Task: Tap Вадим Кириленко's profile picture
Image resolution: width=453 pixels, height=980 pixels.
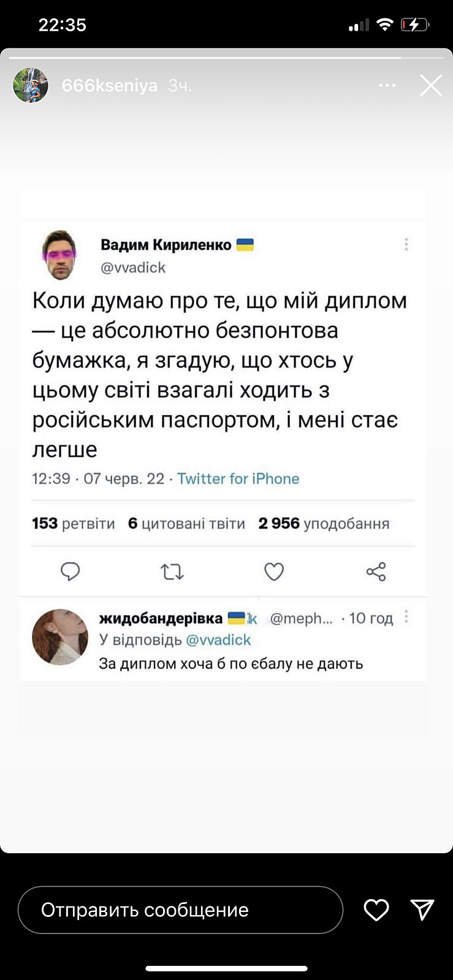Action: click(x=59, y=255)
